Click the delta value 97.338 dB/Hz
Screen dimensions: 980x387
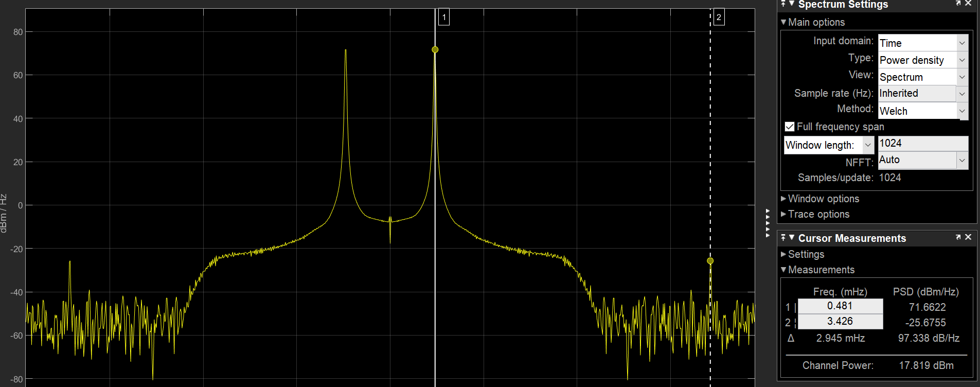click(929, 338)
